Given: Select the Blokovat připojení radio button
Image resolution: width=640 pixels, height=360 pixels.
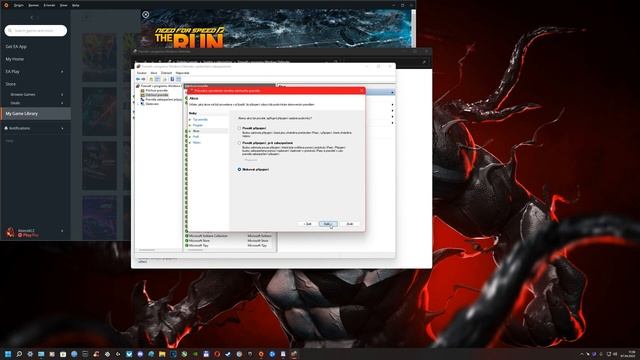Looking at the screenshot, I should coord(240,169).
